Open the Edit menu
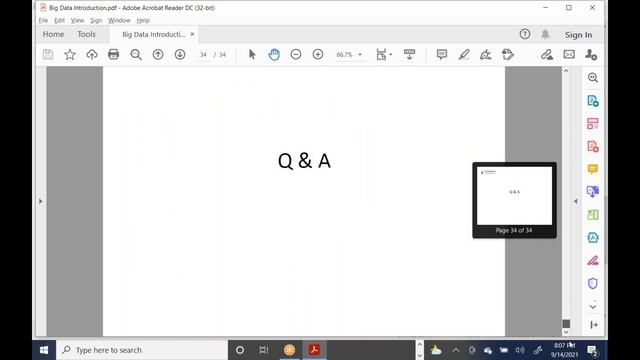Screen dimensions: 640x360 [60, 20]
